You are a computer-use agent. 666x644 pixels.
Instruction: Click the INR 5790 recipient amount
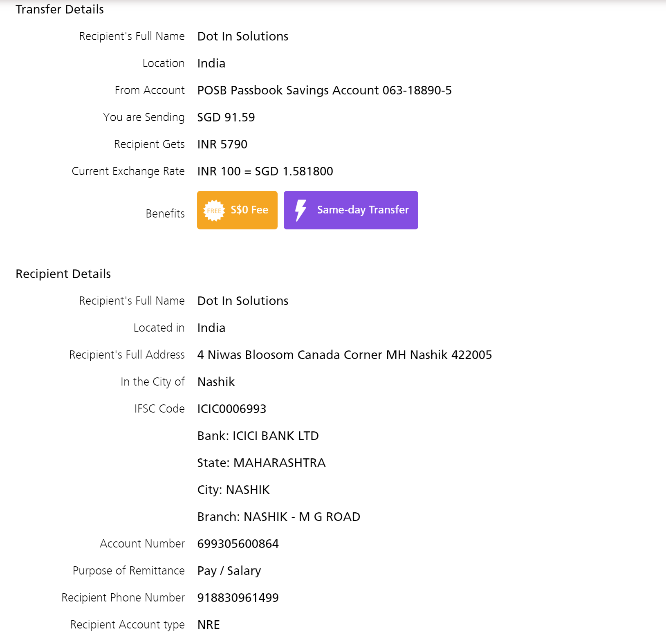point(222,144)
